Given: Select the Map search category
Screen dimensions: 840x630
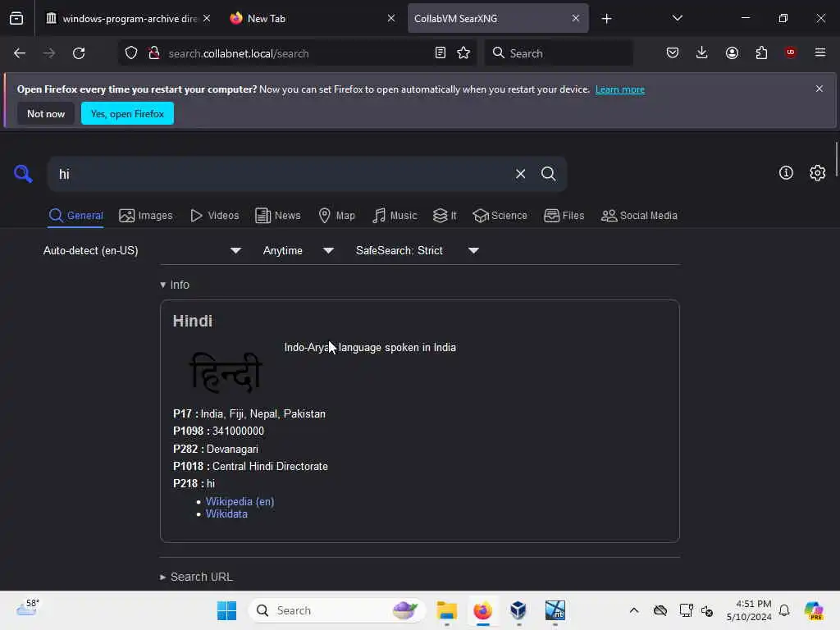Looking at the screenshot, I should (336, 216).
